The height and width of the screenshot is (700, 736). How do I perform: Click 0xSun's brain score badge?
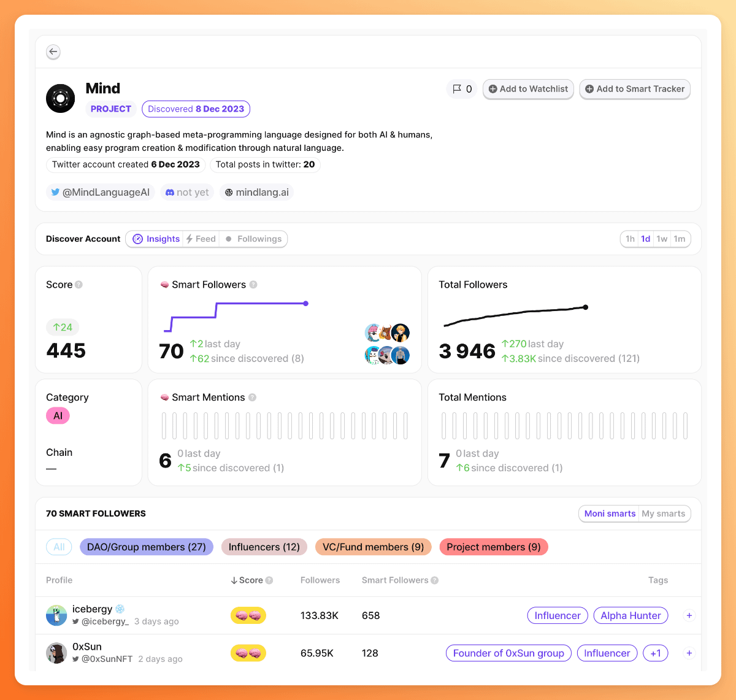tap(248, 653)
